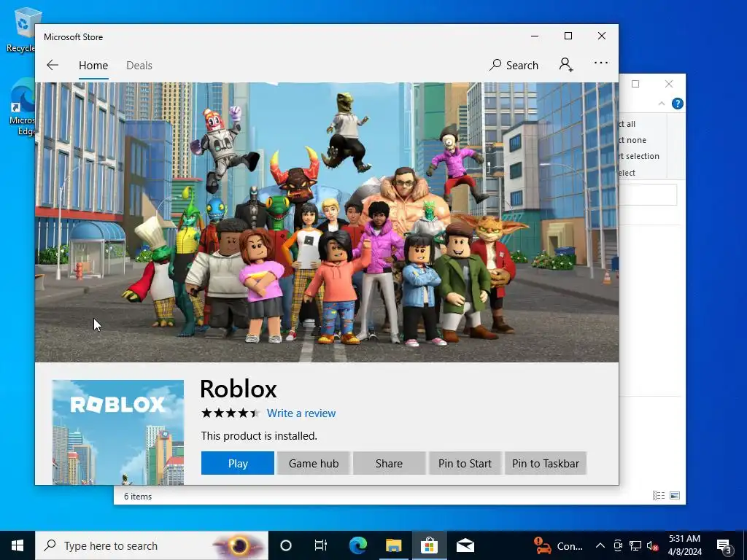Pin Roblox to Taskbar
The image size is (747, 560).
pyautogui.click(x=546, y=463)
